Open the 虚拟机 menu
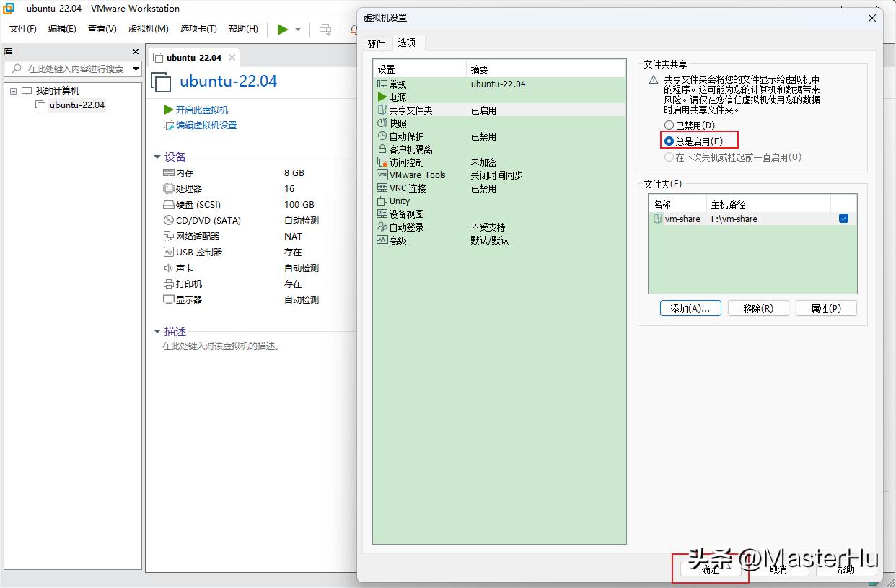The image size is (896, 588). click(147, 29)
